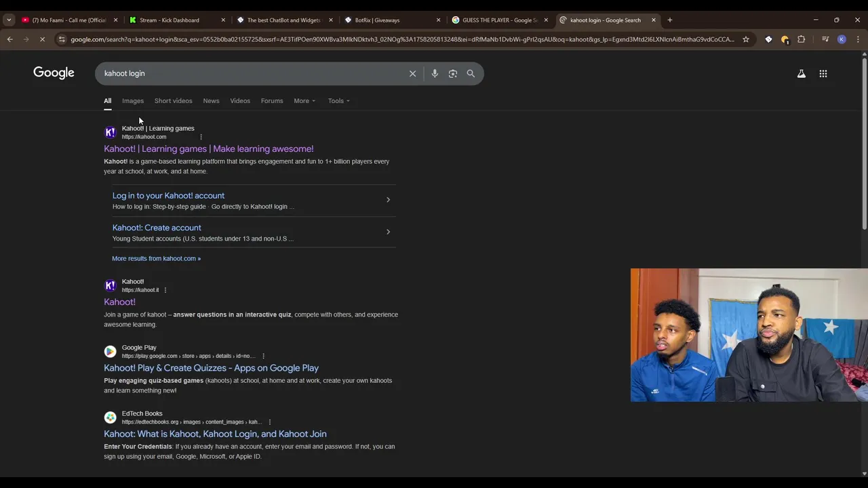Open the browser extensions puzzle icon

coord(802,39)
